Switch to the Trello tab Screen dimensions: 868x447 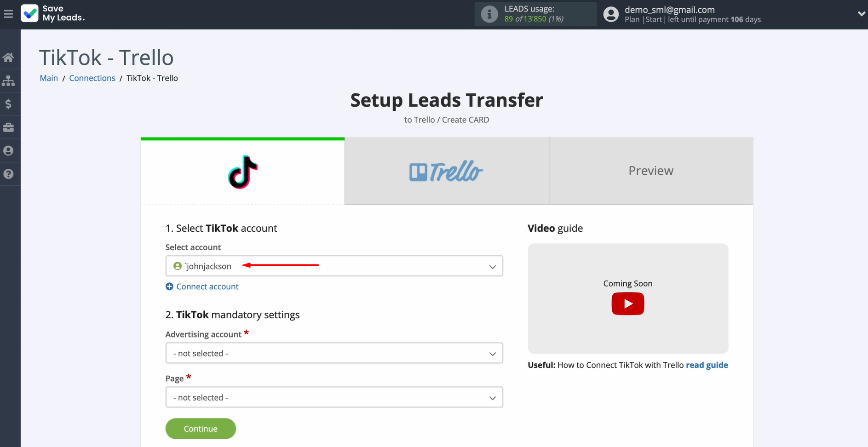447,171
